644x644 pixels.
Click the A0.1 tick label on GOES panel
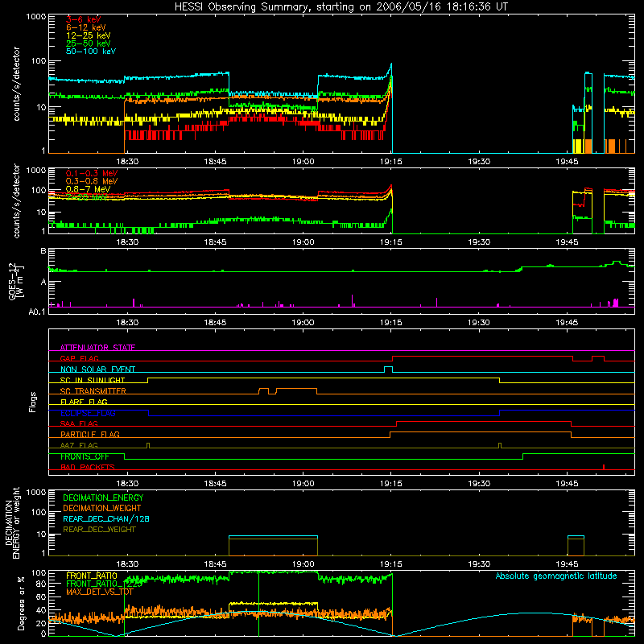point(37,312)
